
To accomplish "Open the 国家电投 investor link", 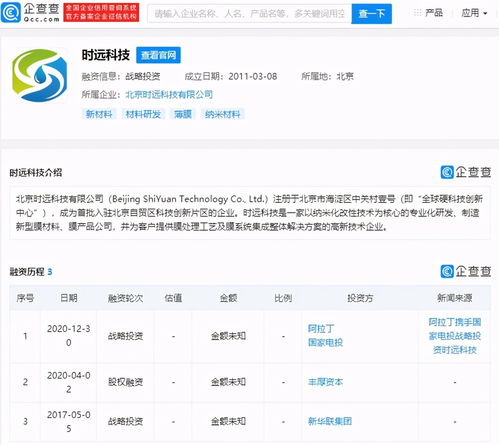I will tap(325, 343).
